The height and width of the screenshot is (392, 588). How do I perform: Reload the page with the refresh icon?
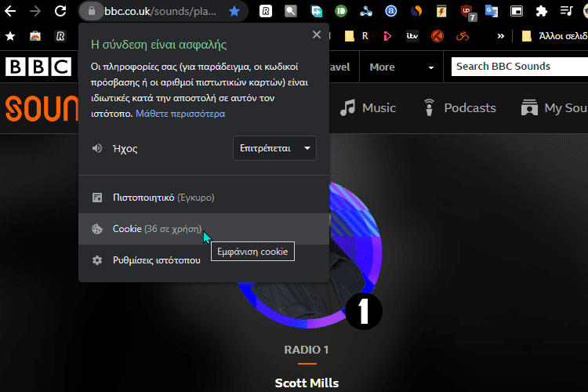click(x=60, y=11)
